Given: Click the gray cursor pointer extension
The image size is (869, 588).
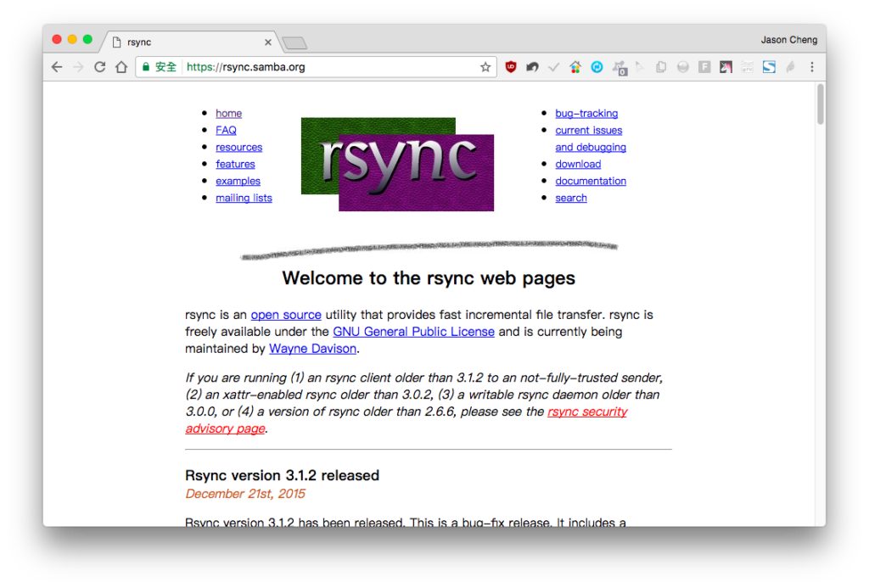Looking at the screenshot, I should tap(640, 67).
